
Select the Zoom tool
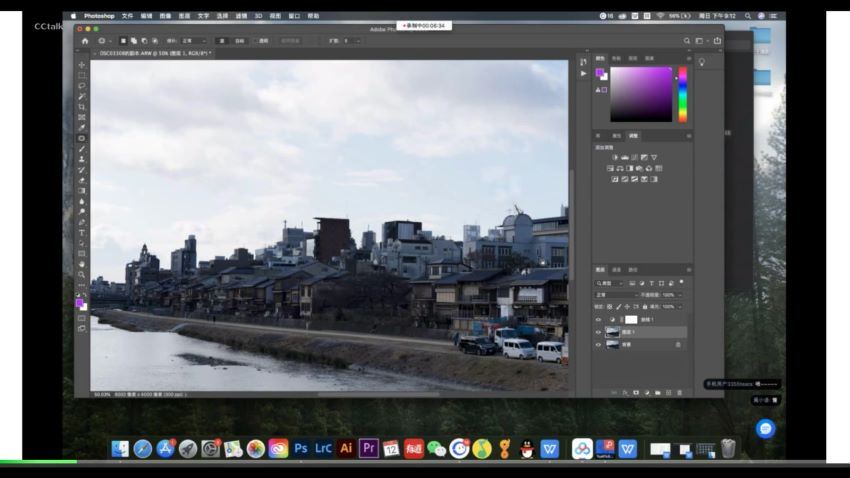click(82, 275)
